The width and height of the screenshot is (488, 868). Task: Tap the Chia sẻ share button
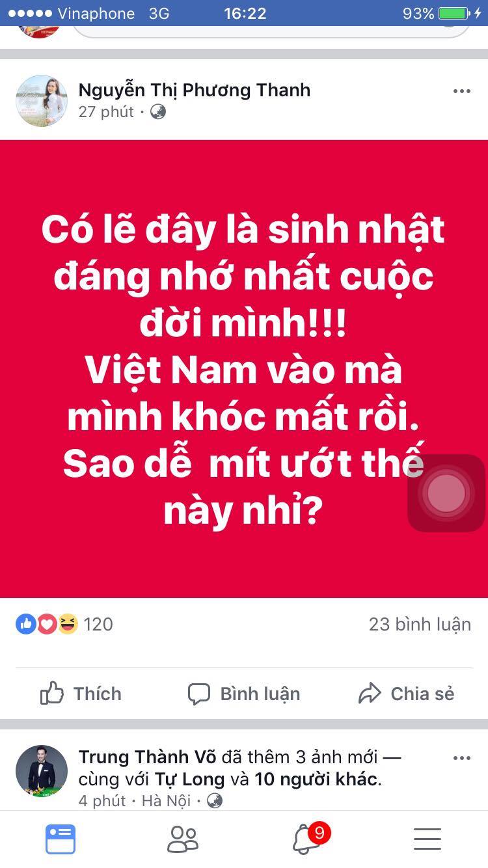click(406, 694)
